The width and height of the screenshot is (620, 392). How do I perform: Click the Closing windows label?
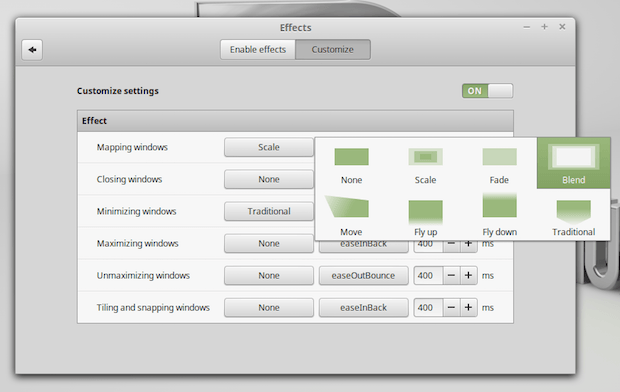(x=129, y=179)
